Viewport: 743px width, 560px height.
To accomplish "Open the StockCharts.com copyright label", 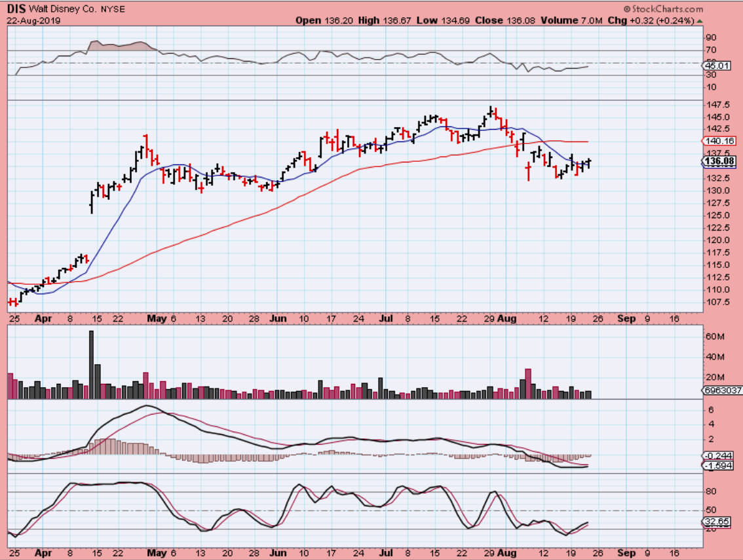I will [x=663, y=9].
